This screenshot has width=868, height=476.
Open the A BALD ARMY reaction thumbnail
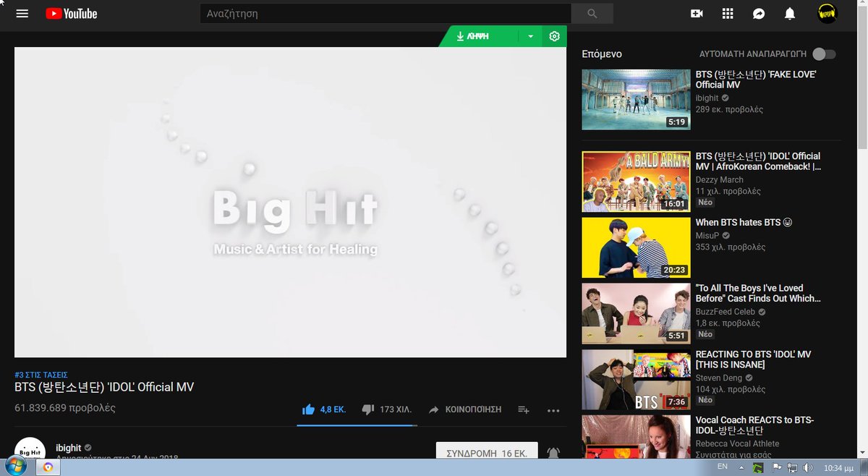(x=636, y=182)
